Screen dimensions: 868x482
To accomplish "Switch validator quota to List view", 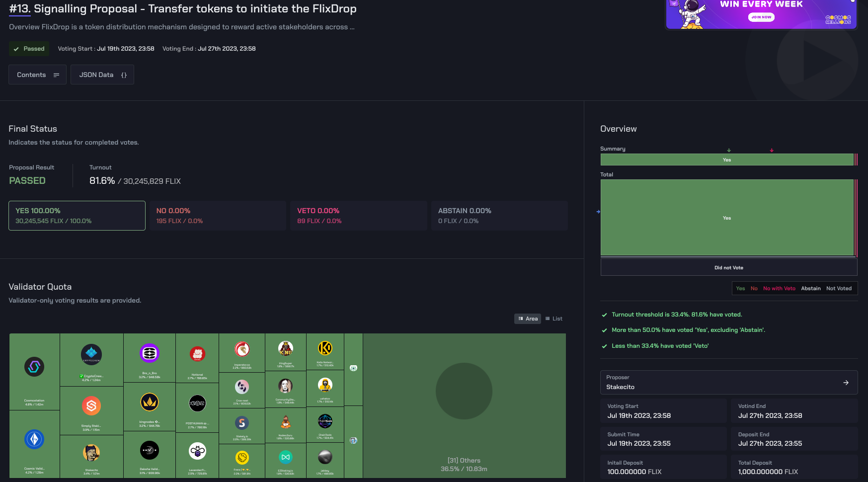I will tap(554, 319).
